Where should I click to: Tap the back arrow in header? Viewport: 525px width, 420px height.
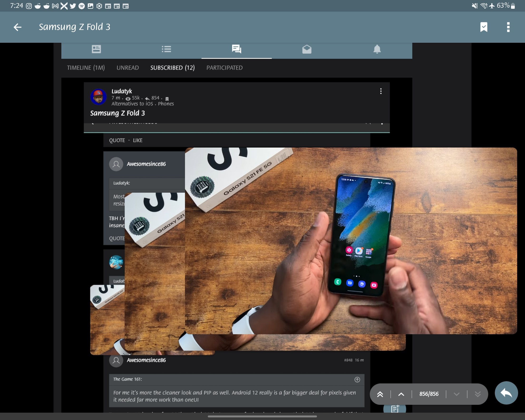(x=17, y=27)
